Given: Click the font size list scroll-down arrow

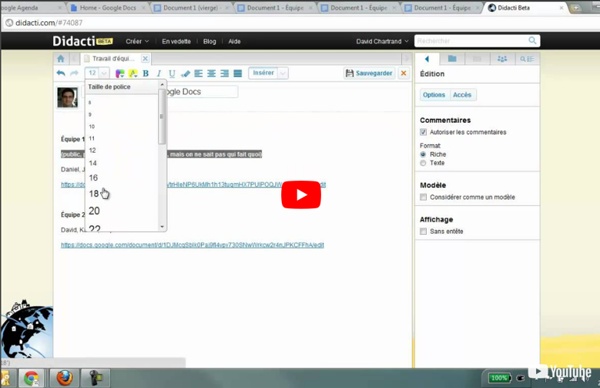Looking at the screenshot, I should [x=162, y=227].
